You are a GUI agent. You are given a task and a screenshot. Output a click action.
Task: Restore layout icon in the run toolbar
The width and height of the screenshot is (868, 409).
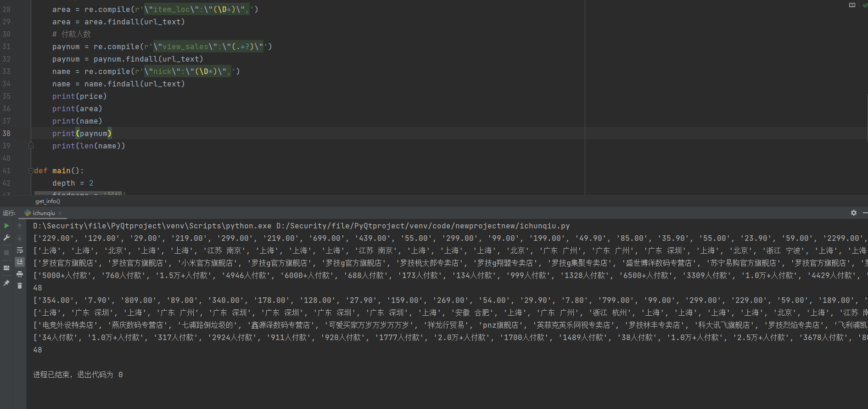(6, 268)
